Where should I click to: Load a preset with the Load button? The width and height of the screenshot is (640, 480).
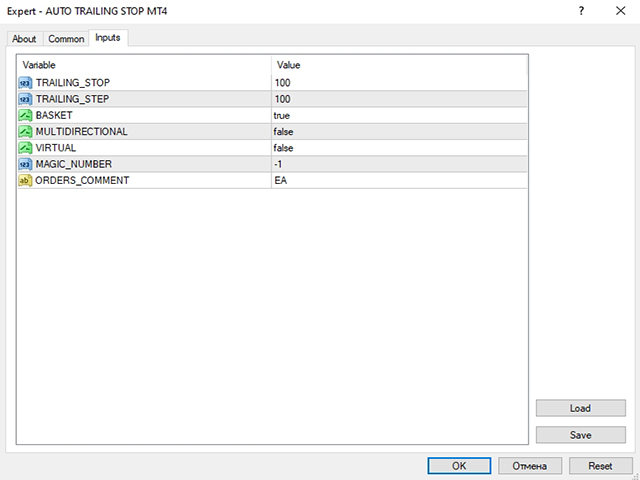[580, 408]
